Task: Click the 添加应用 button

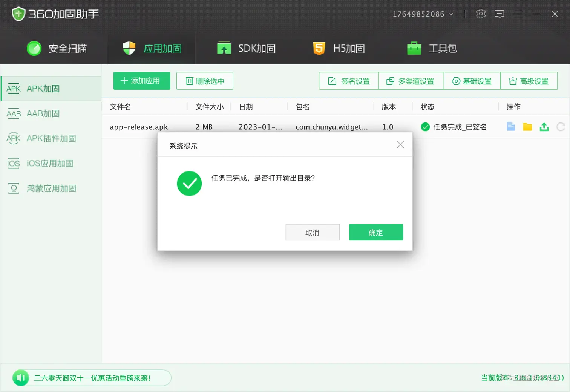Action: click(142, 81)
